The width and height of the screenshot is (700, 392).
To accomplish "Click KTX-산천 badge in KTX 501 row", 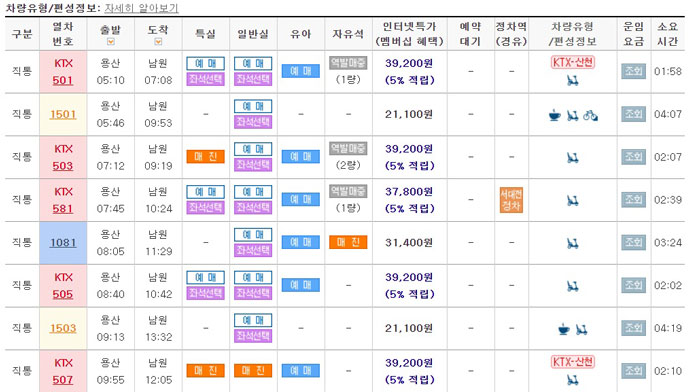I will click(573, 62).
